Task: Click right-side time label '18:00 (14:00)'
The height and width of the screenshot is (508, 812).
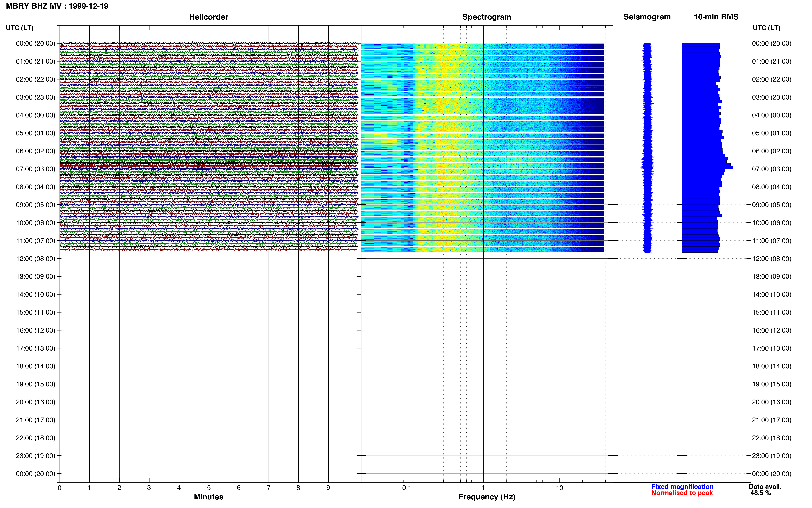Action: coord(772,366)
